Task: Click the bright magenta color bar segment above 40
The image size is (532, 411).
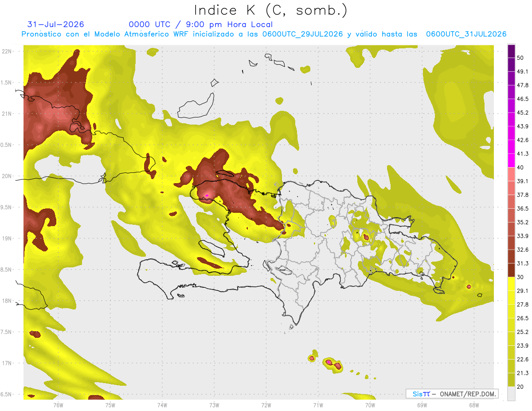Action: click(511, 160)
